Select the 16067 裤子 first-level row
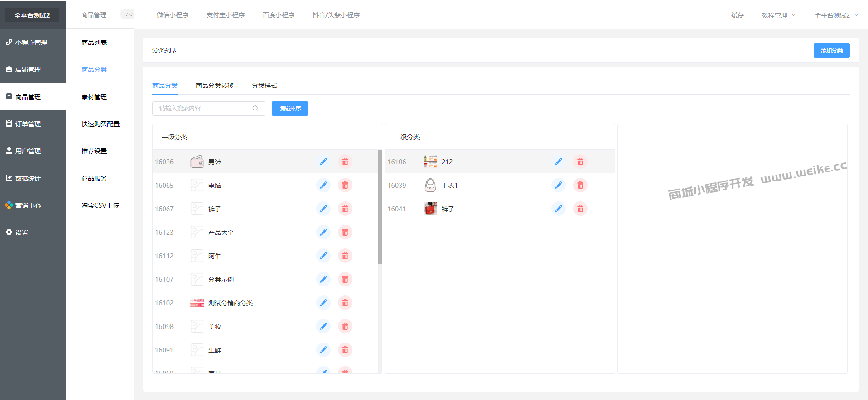This screenshot has height=400, width=868. 265,209
